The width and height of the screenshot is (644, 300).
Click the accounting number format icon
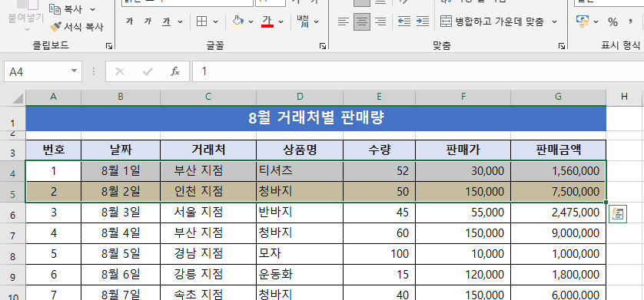pos(582,21)
